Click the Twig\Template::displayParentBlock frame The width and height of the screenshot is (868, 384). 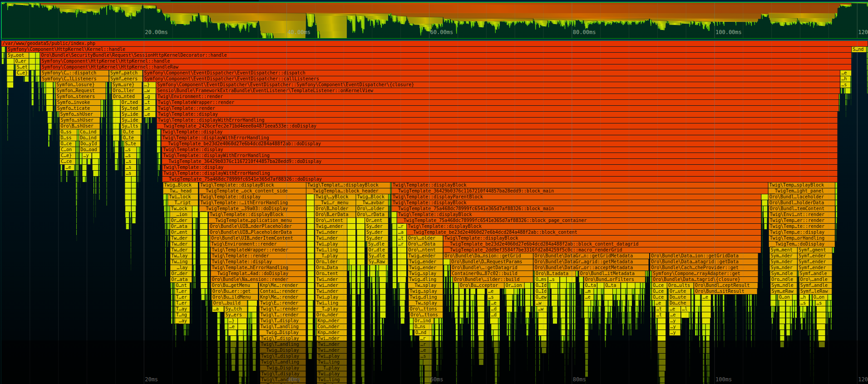577,197
